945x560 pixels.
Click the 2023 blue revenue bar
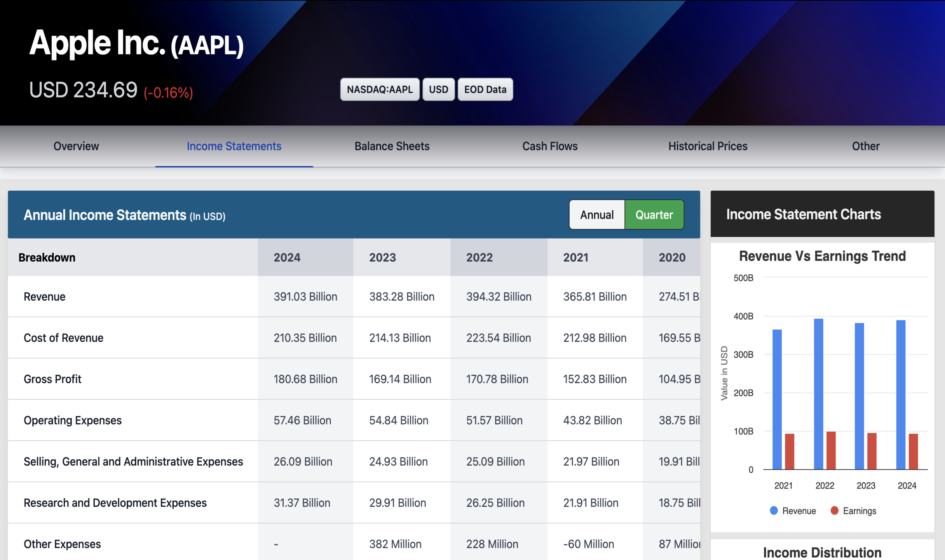tap(860, 396)
